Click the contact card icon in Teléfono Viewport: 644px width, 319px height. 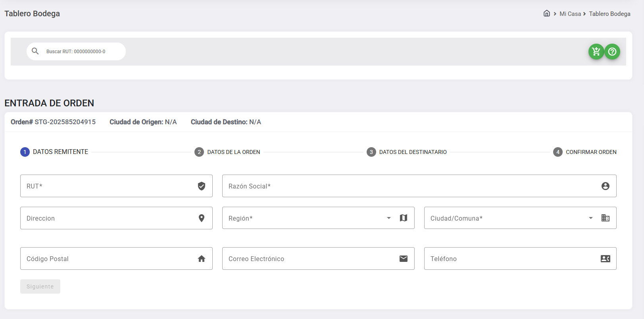605,259
